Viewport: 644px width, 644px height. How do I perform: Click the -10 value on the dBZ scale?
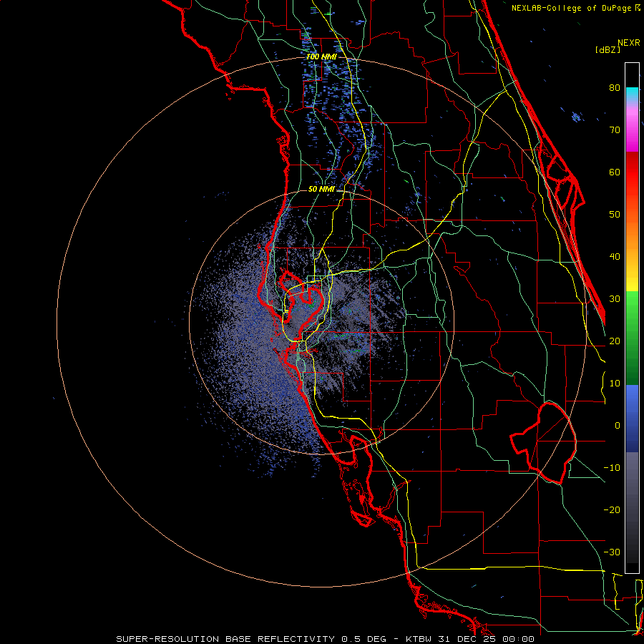coord(612,468)
